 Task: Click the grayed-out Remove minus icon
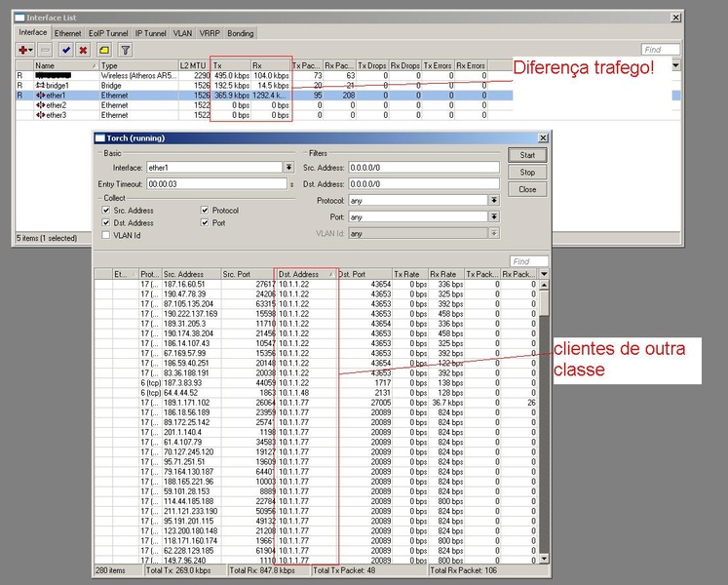(x=47, y=50)
